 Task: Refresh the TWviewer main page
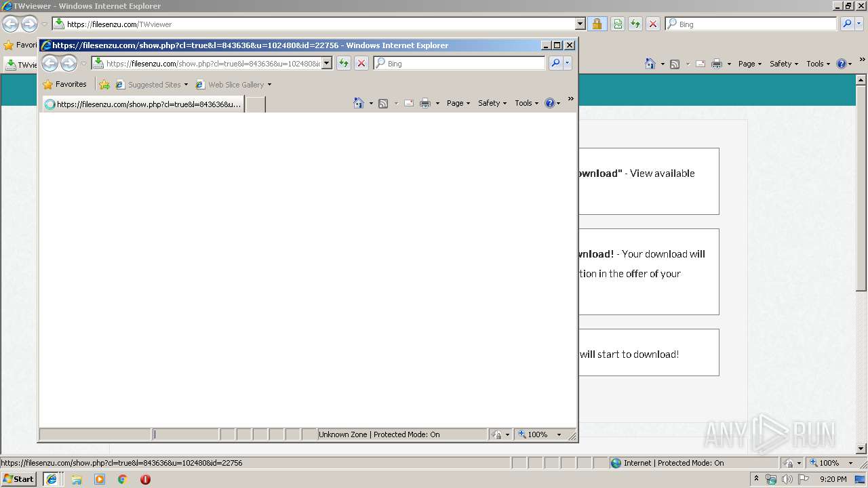coord(635,24)
